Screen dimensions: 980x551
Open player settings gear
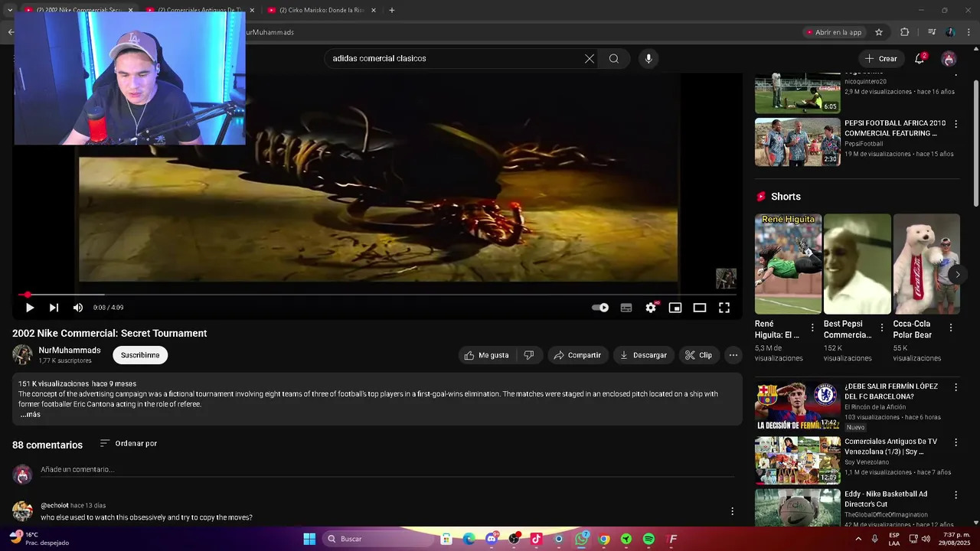[x=651, y=308]
